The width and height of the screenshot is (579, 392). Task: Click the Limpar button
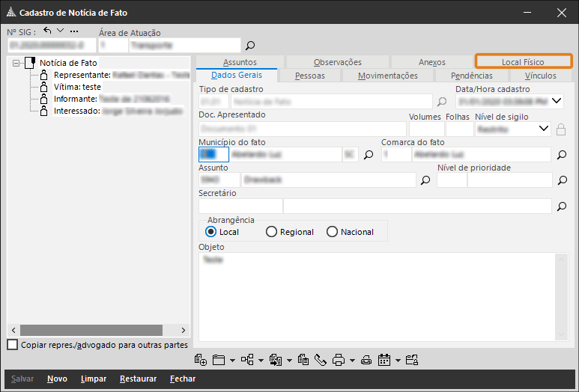[x=94, y=379]
